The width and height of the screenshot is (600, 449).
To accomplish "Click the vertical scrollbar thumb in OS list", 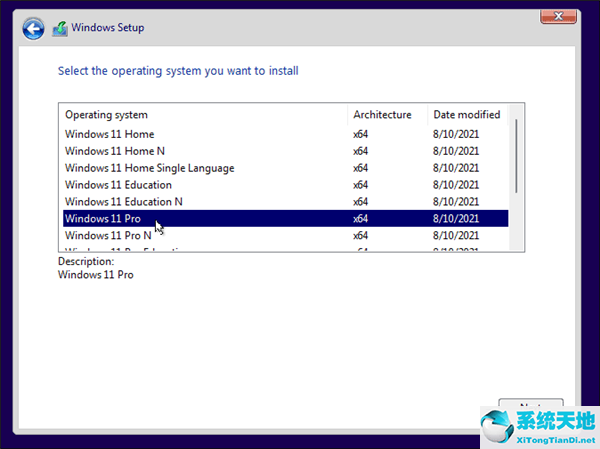I will [517, 156].
